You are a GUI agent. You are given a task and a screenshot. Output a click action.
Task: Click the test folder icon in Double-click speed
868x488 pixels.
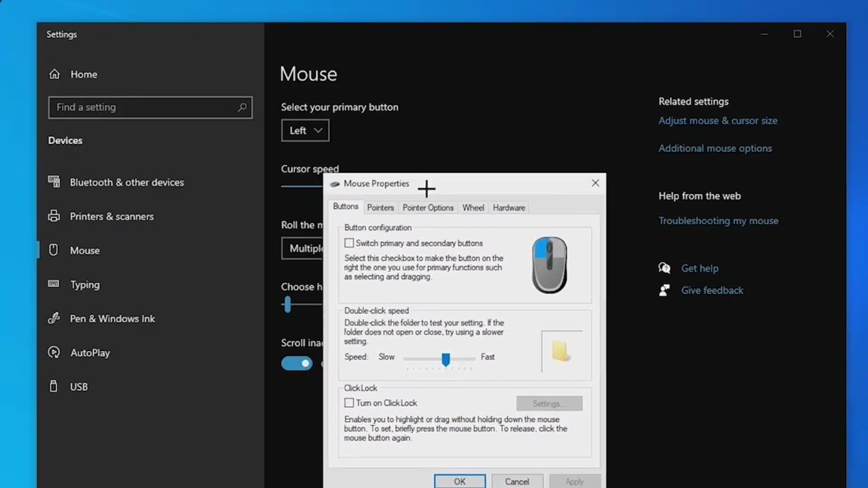pos(561,351)
